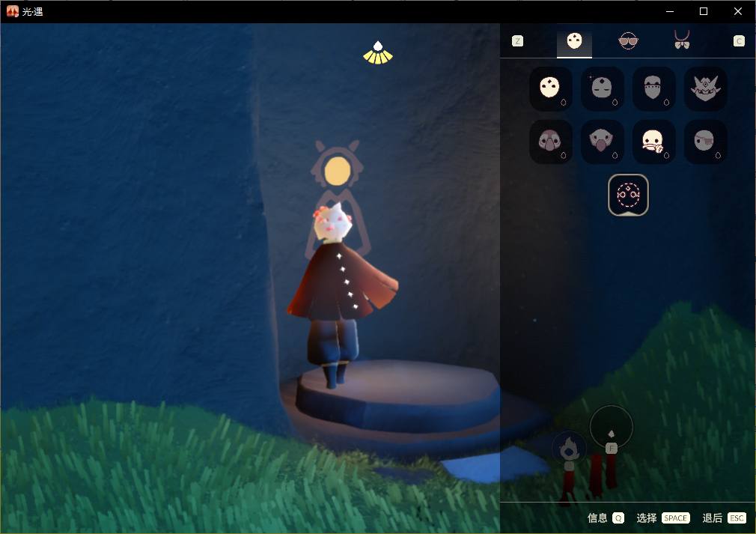Choose the pink-cheeked round mask
756x534 pixels.
click(550, 142)
